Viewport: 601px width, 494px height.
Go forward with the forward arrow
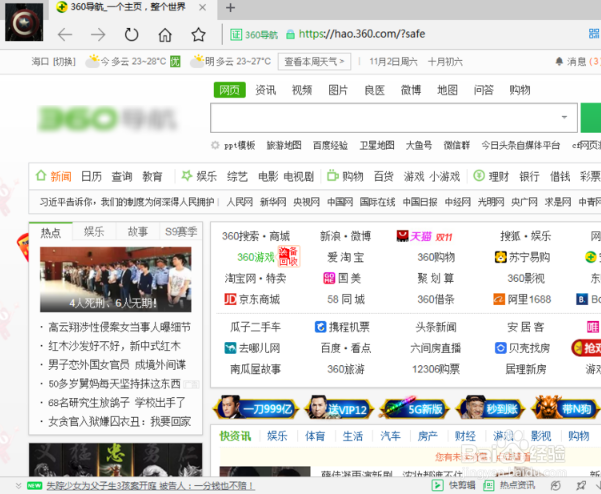pyautogui.click(x=98, y=34)
